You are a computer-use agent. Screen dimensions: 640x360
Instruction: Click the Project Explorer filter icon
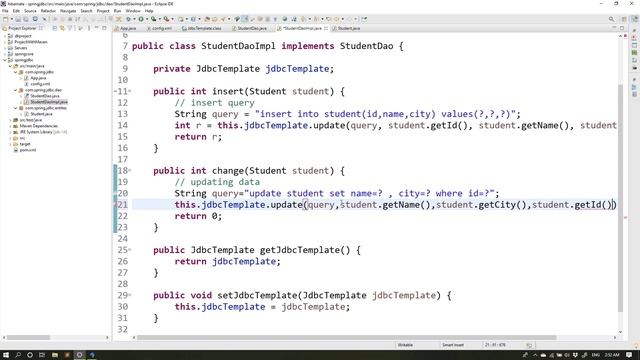tap(70, 28)
